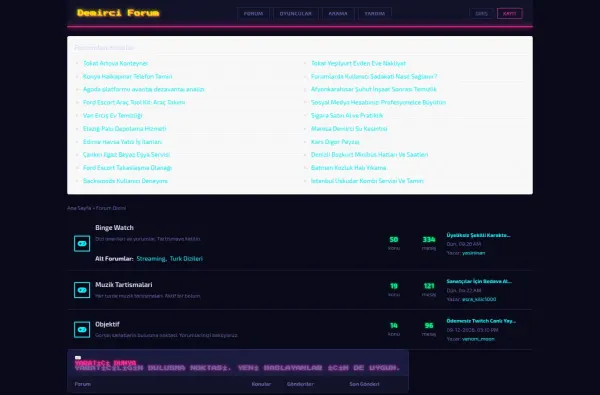
Task: Open Van Erciş Ev Temizliği link
Action: point(112,115)
